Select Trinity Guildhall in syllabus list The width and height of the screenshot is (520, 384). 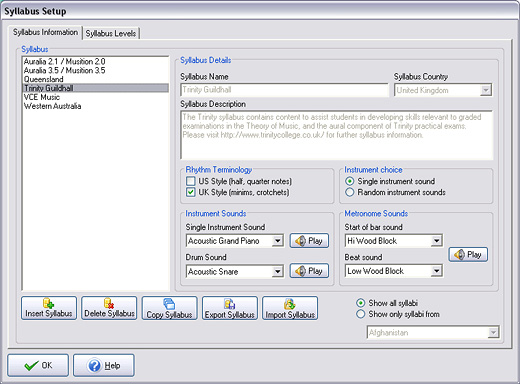coord(96,88)
